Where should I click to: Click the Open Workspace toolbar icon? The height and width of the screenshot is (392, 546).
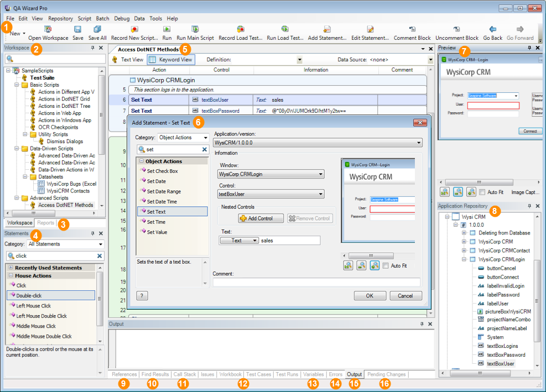coord(48,29)
